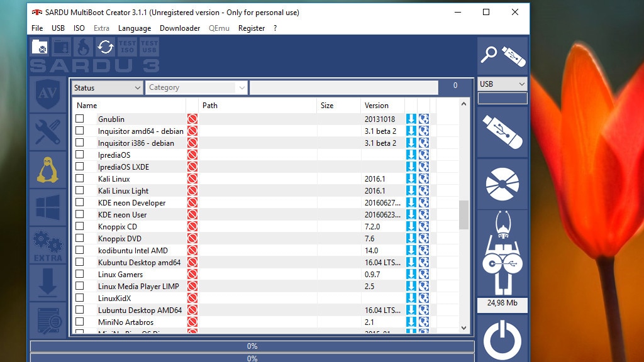644x362 pixels.
Task: Open the ISO menu
Action: 79,28
